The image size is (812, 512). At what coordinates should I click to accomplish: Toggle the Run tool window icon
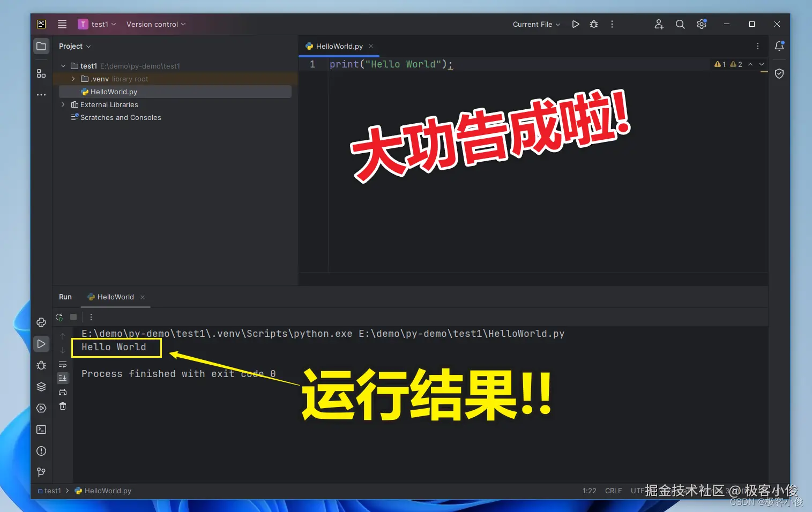coord(41,344)
